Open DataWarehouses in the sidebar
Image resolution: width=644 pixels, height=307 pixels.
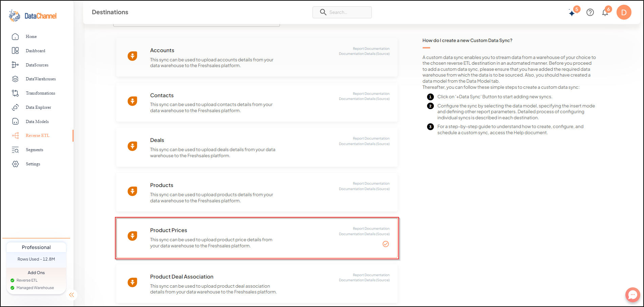tap(41, 79)
